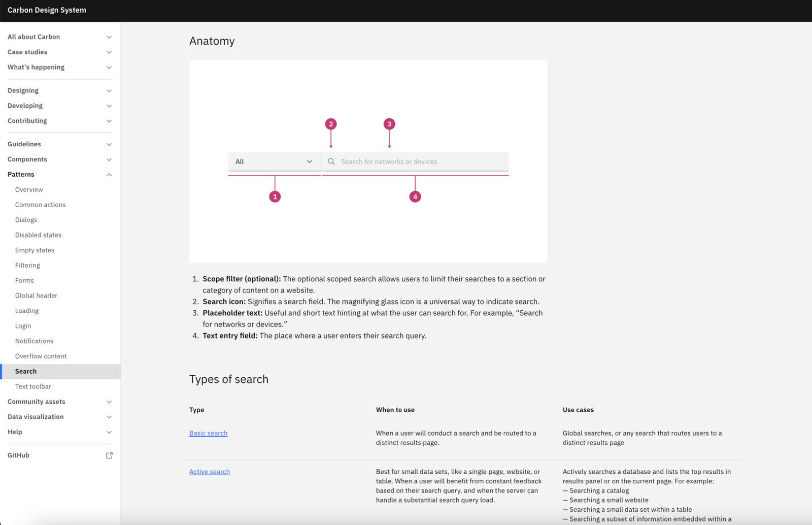The image size is (812, 525).
Task: Expand the Guidelines section
Action: pos(109,144)
